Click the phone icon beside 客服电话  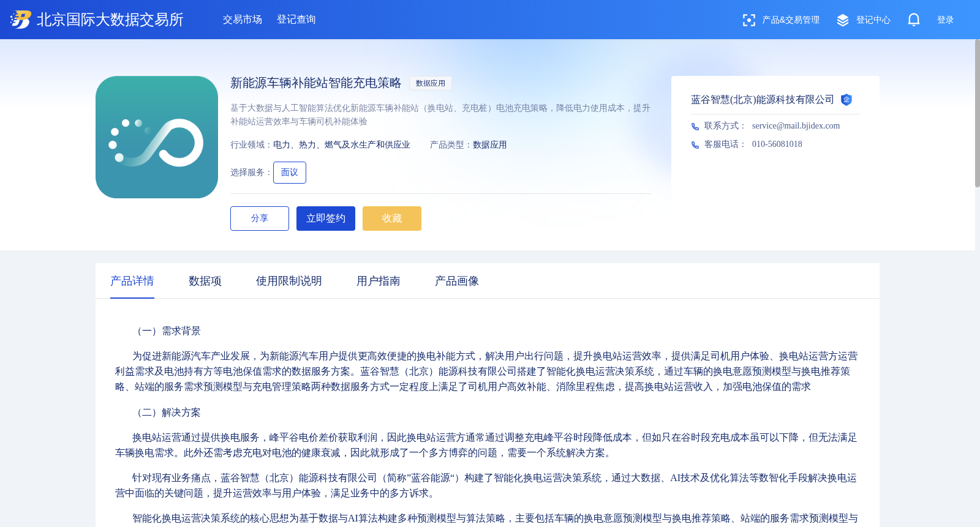pyautogui.click(x=695, y=145)
